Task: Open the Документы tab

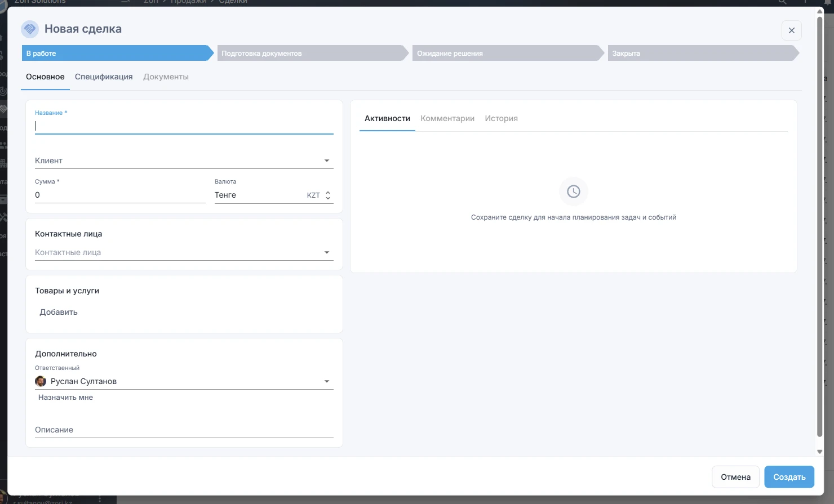Action: point(166,77)
